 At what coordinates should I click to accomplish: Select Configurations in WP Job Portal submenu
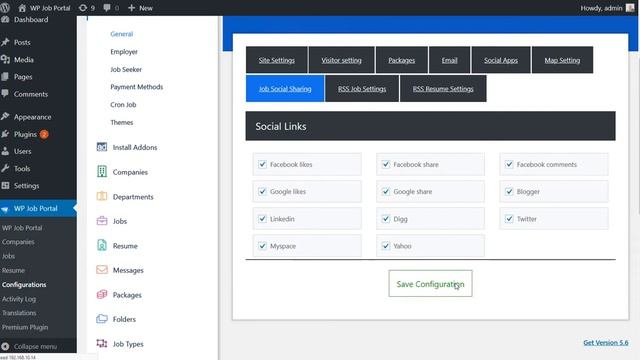(x=24, y=284)
